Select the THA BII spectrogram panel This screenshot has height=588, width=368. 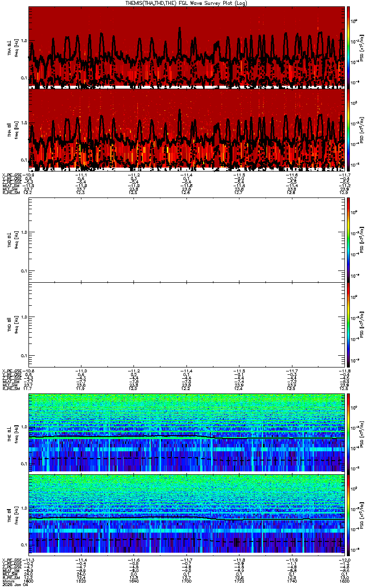(186, 130)
